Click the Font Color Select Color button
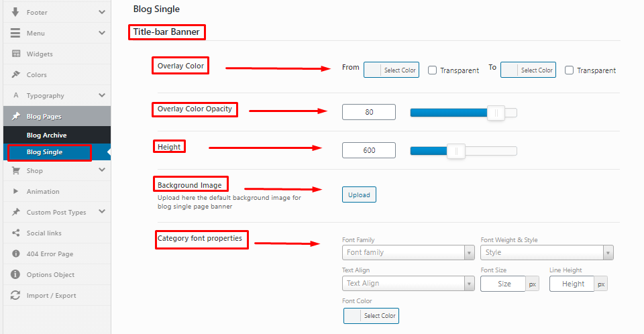The image size is (644, 334). pos(371,316)
